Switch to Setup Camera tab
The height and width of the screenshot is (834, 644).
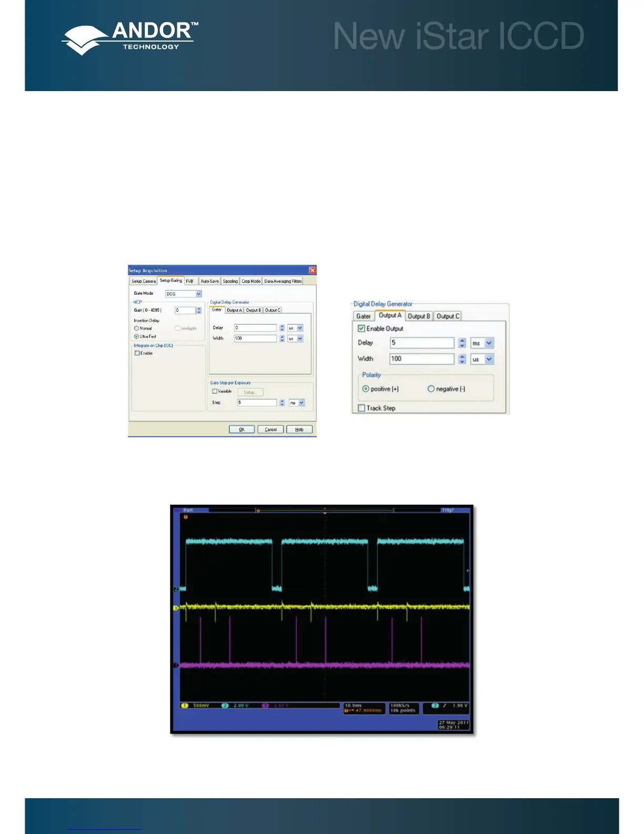(144, 281)
